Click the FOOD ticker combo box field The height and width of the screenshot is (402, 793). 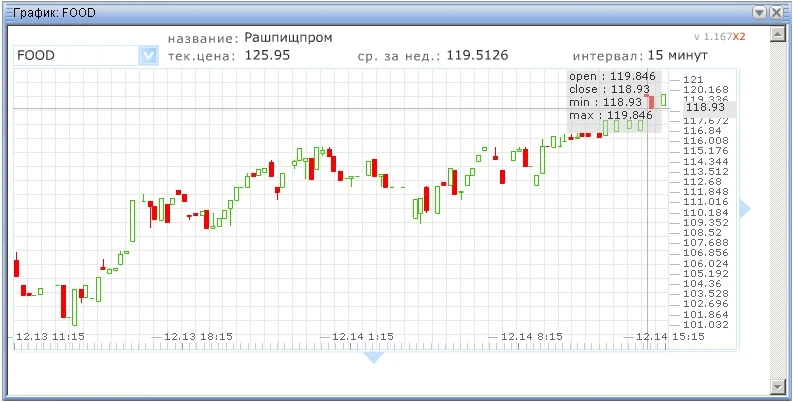tap(85, 56)
